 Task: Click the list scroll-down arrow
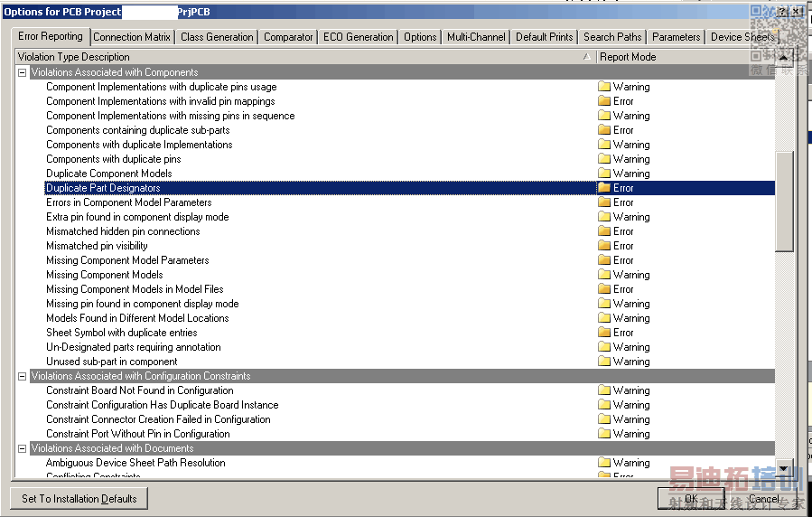click(784, 469)
